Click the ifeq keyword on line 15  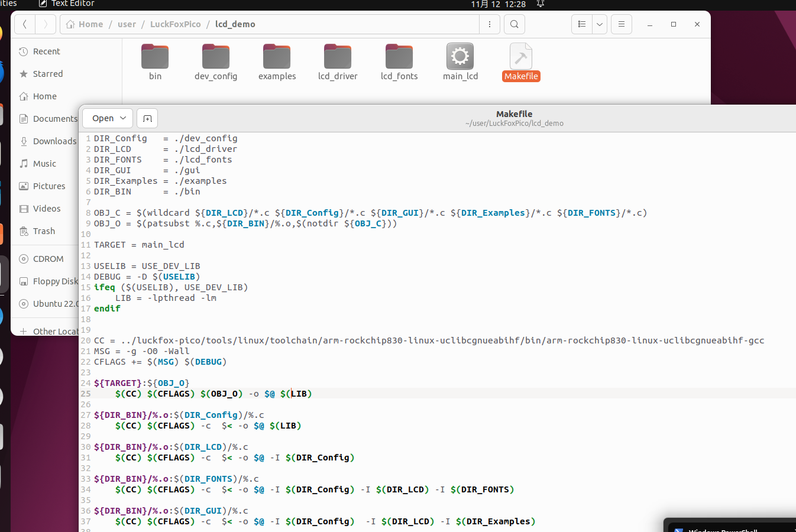pyautogui.click(x=105, y=287)
